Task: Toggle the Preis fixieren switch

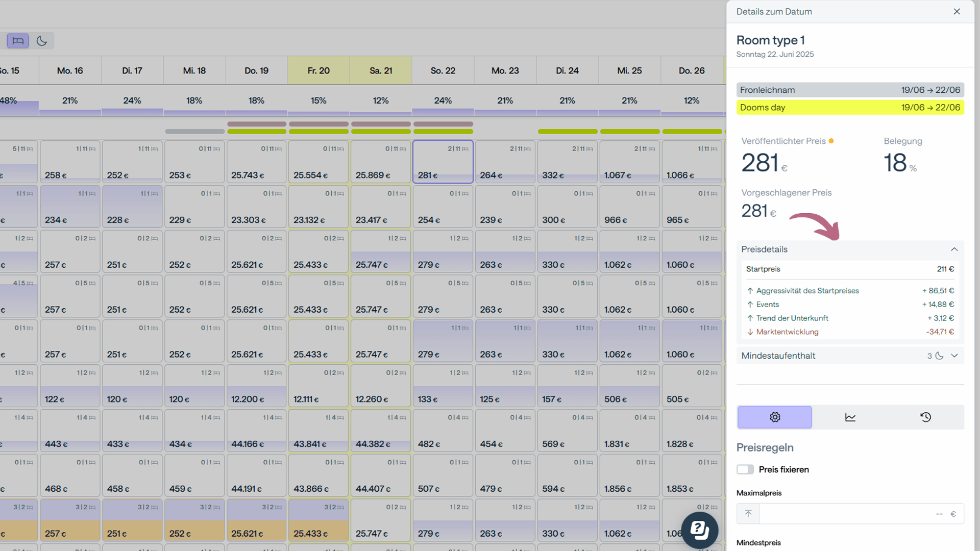Action: point(745,469)
